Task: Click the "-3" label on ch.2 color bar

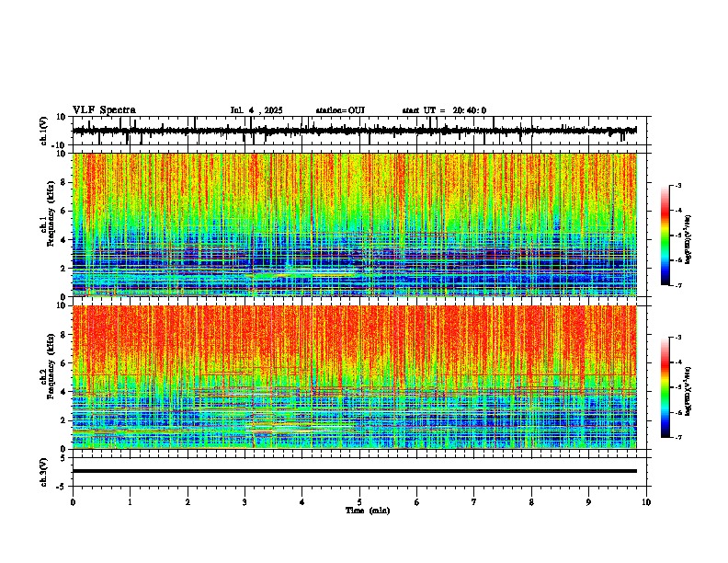Action: [678, 338]
